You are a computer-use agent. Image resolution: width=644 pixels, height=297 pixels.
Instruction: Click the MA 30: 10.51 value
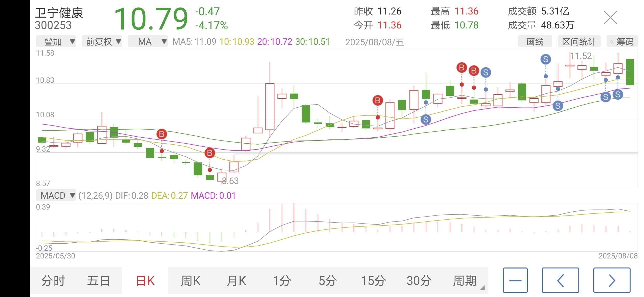pyautogui.click(x=312, y=42)
